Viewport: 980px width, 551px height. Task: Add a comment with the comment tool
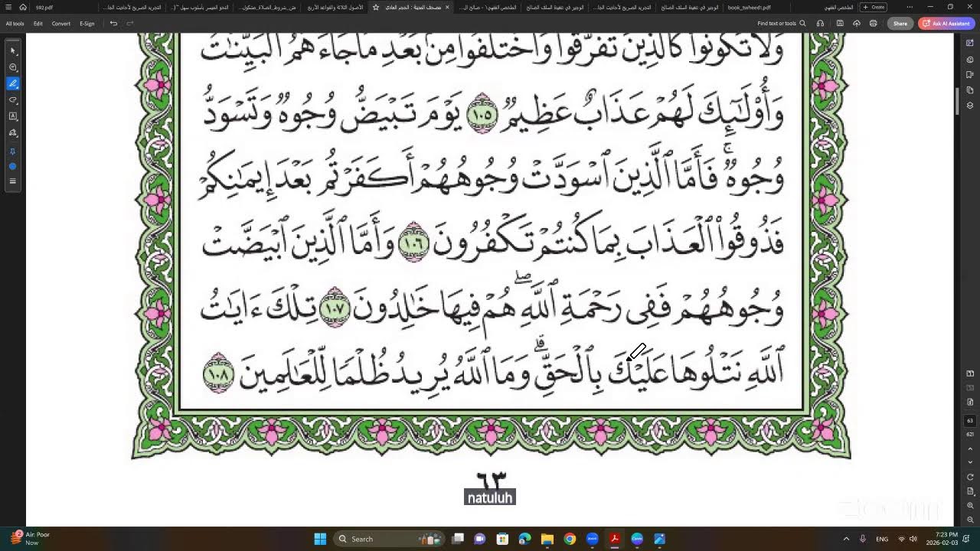(13, 67)
